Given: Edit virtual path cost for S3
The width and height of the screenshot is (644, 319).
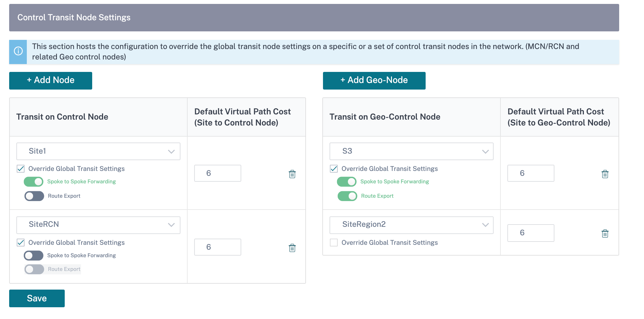Looking at the screenshot, I should (x=531, y=173).
